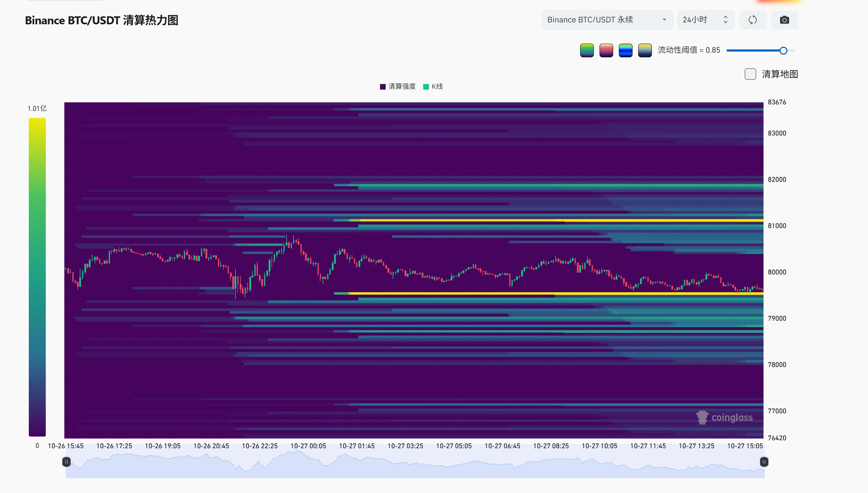
Task: Select the blue color scheme swatch
Action: 625,50
